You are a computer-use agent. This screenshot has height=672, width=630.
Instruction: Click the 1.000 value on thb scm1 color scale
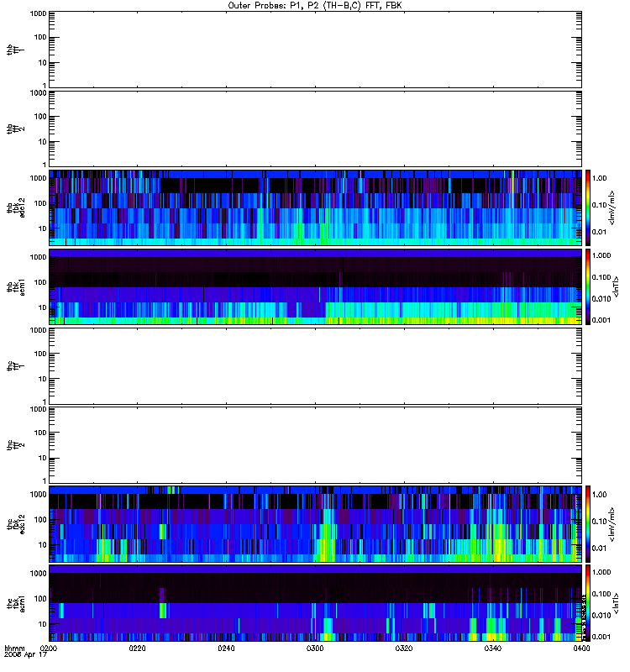601,255
